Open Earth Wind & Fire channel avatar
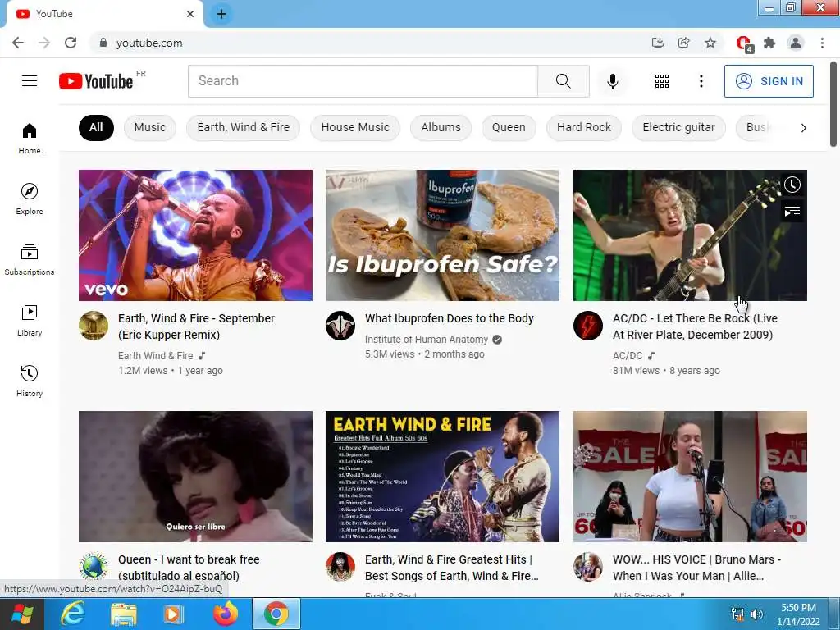 click(94, 325)
